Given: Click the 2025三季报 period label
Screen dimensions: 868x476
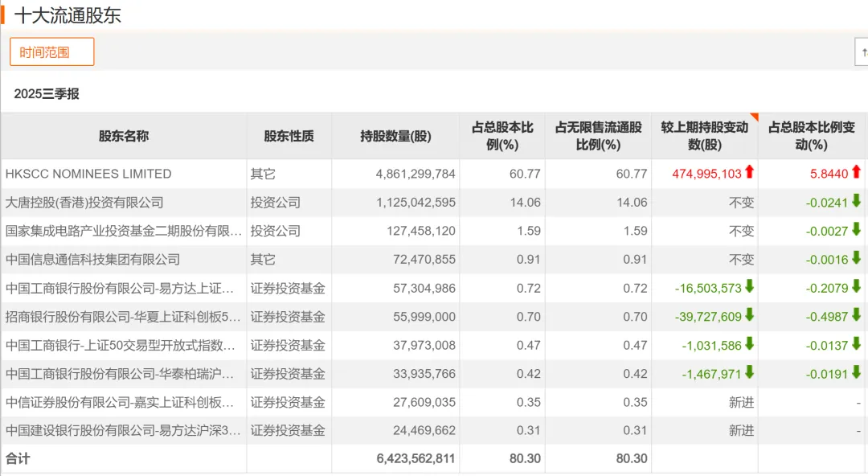Looking at the screenshot, I should (47, 93).
